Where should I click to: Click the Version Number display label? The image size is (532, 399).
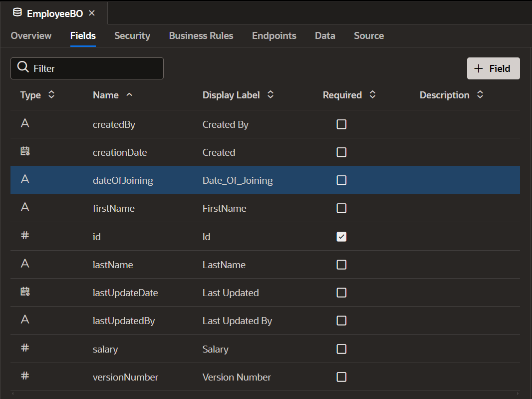pyautogui.click(x=237, y=377)
